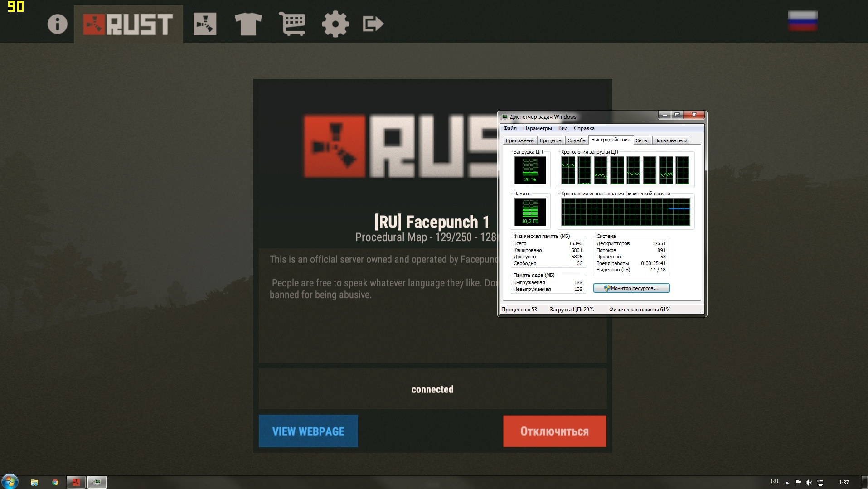Image resolution: width=868 pixels, height=489 pixels.
Task: Click the "Кэшировано" value 5801
Action: (x=577, y=250)
